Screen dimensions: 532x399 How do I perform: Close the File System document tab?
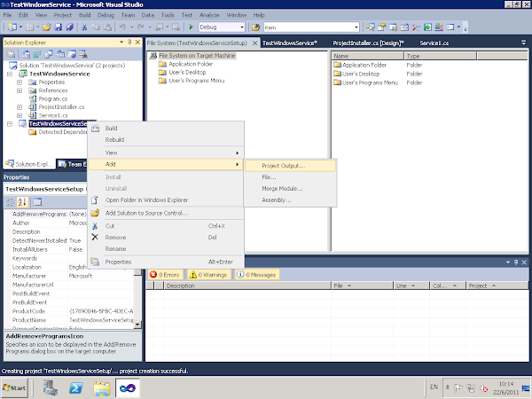[x=254, y=43]
